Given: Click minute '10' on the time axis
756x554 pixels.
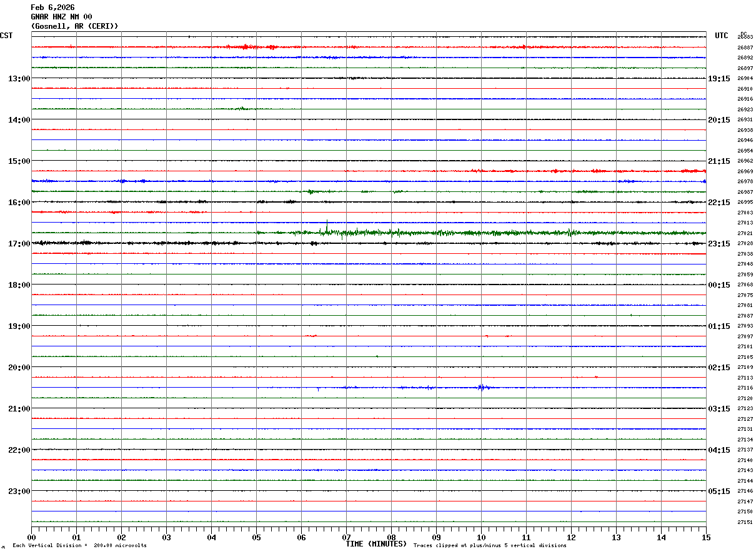Looking at the screenshot, I should pyautogui.click(x=481, y=537).
